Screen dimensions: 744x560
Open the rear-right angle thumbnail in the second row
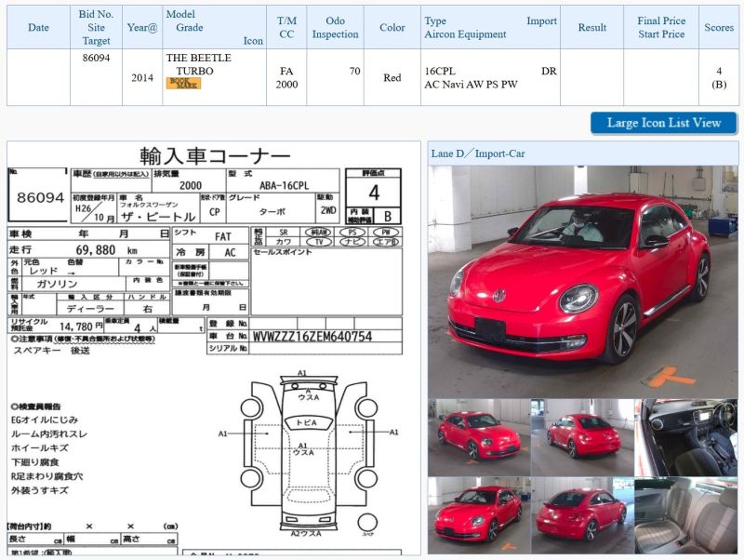(x=582, y=515)
